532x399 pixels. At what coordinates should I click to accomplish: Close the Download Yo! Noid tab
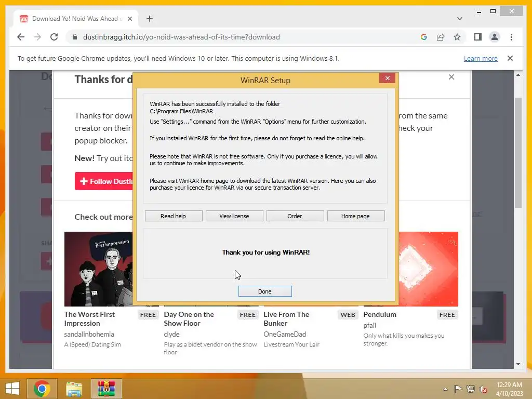[x=129, y=19]
